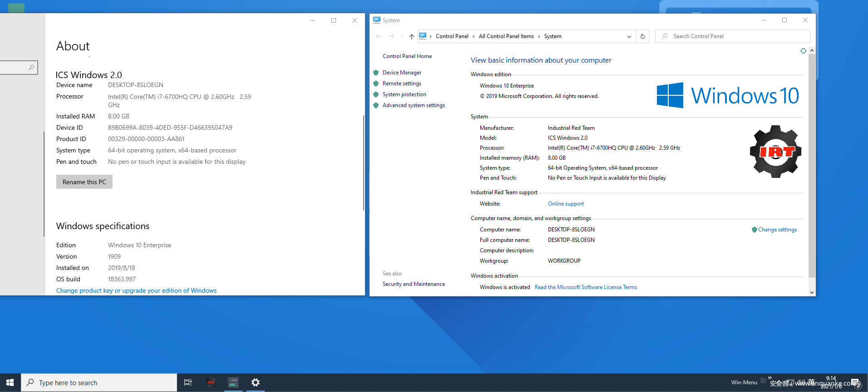Open recent locations dropdown in System window

coord(402,36)
